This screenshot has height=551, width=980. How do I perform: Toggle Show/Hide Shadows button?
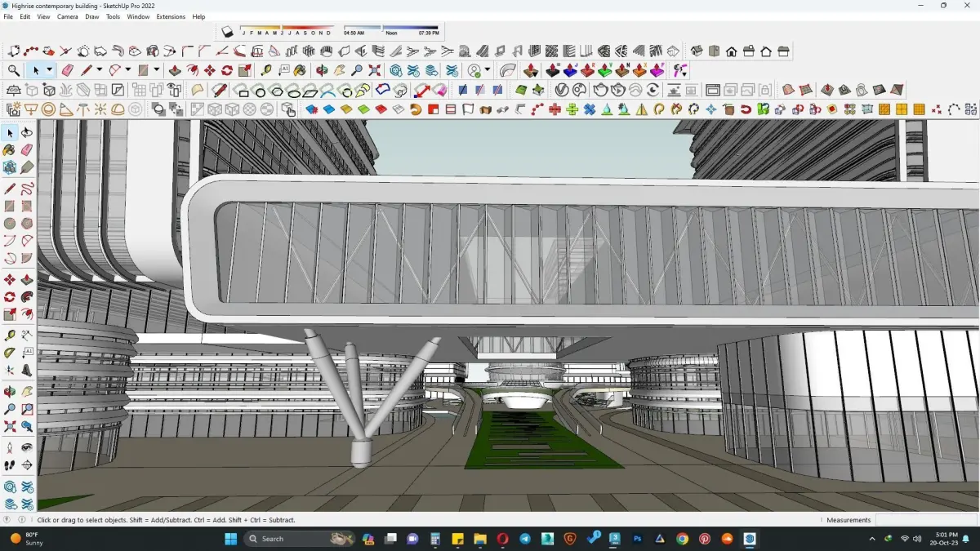(227, 32)
